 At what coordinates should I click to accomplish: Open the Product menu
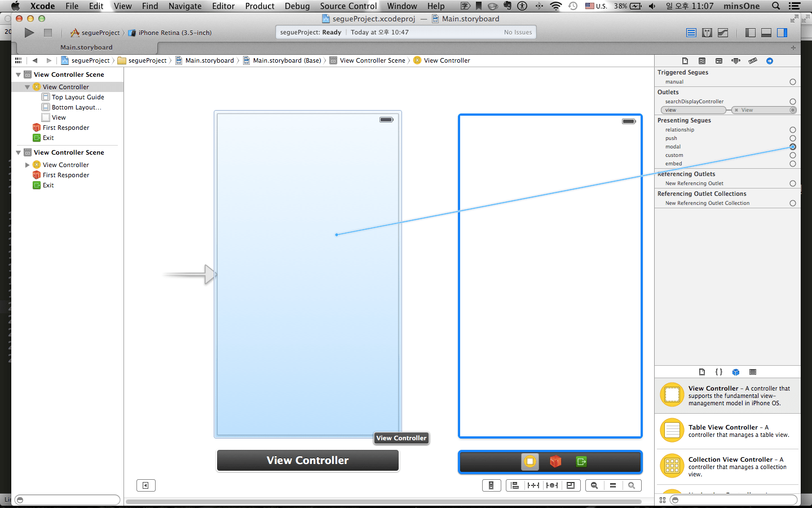pos(260,6)
